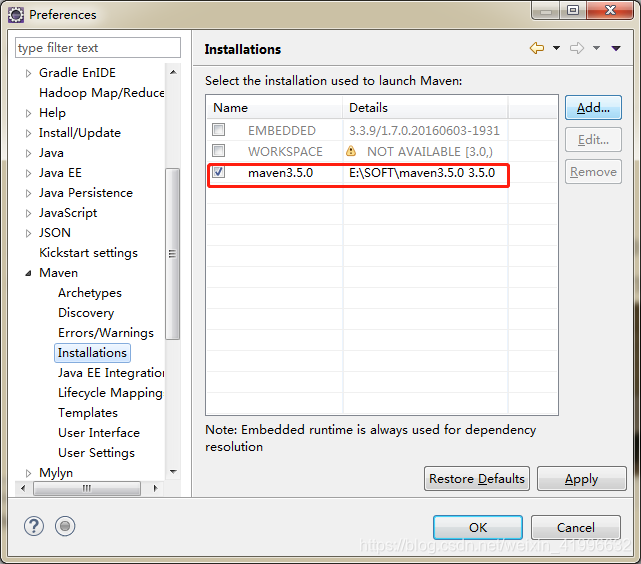641x564 pixels.
Task: Click the horizontal scrollbar left arrow
Action: pyautogui.click(x=23, y=488)
